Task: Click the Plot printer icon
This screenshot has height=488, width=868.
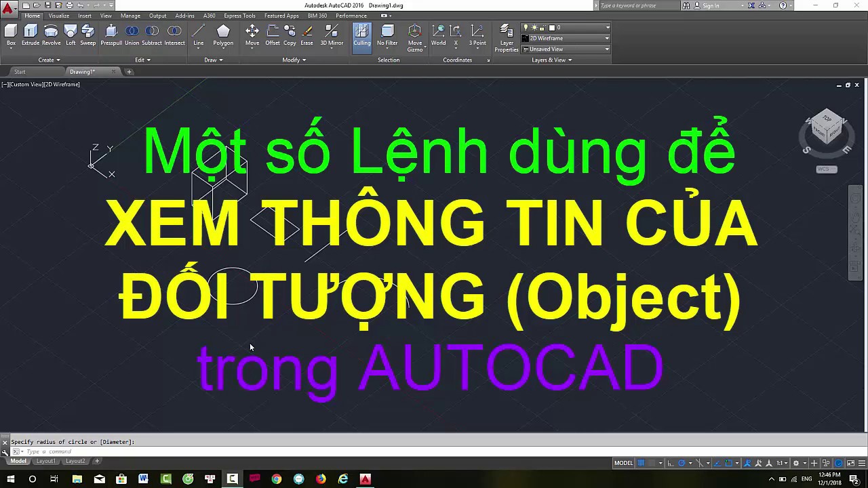Action: pyautogui.click(x=68, y=5)
